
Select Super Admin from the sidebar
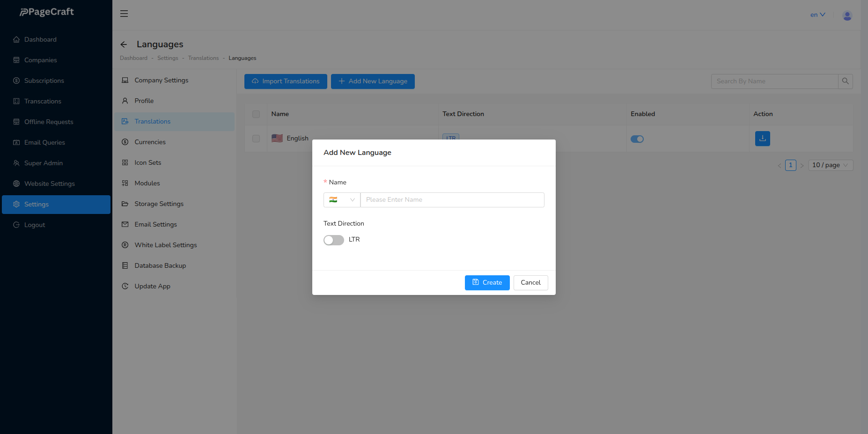[43, 163]
